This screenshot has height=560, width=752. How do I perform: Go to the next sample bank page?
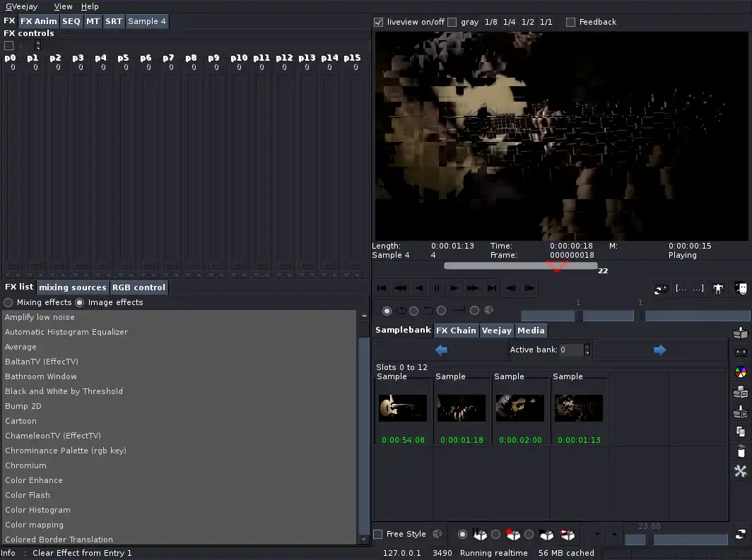(x=660, y=350)
